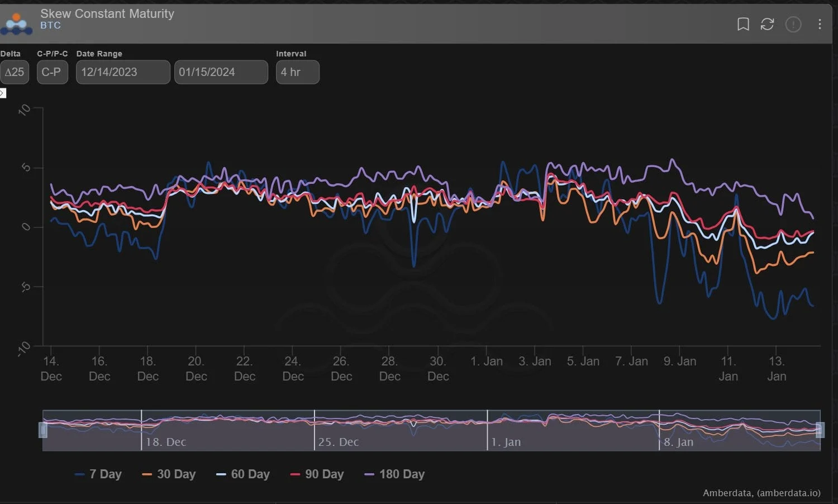Click the end date field 01/15/2024
This screenshot has height=504, width=838.
coord(221,72)
